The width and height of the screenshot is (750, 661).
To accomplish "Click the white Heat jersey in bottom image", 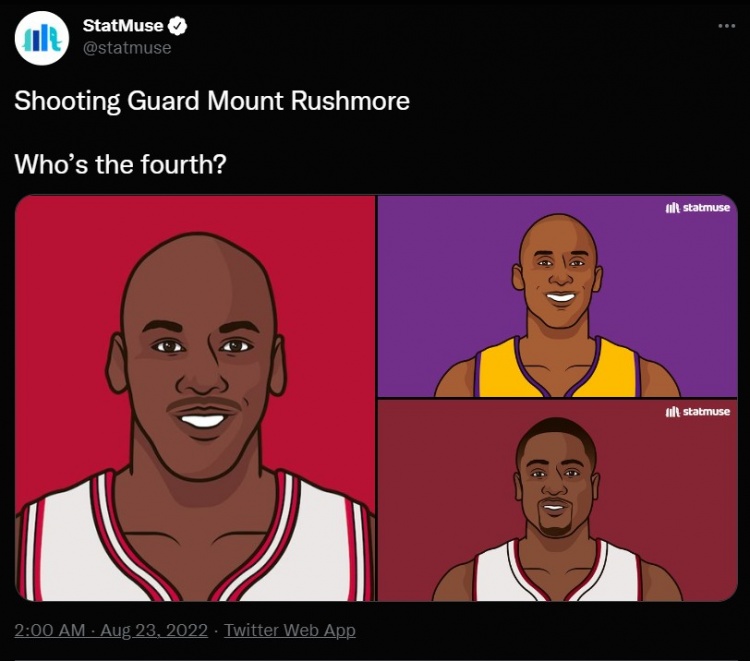I will 557,572.
